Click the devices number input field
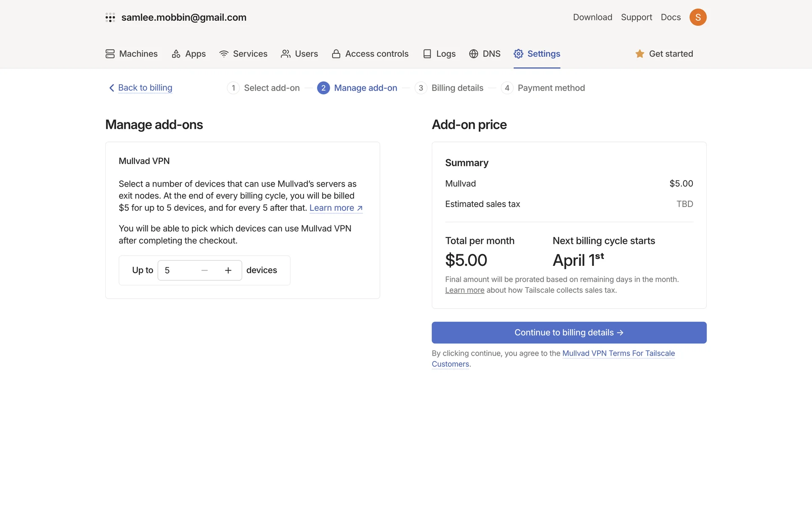 [x=178, y=271]
